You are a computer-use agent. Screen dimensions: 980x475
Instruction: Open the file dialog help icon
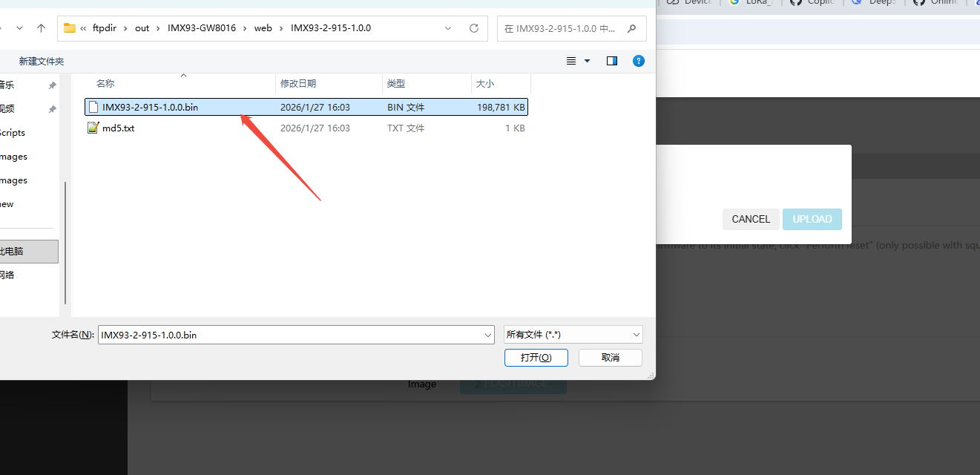click(x=638, y=61)
